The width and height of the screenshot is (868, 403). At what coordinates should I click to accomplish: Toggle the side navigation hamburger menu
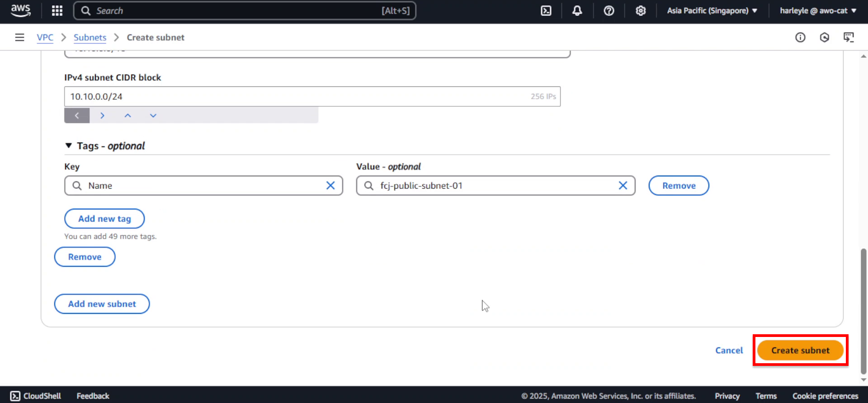coord(19,38)
